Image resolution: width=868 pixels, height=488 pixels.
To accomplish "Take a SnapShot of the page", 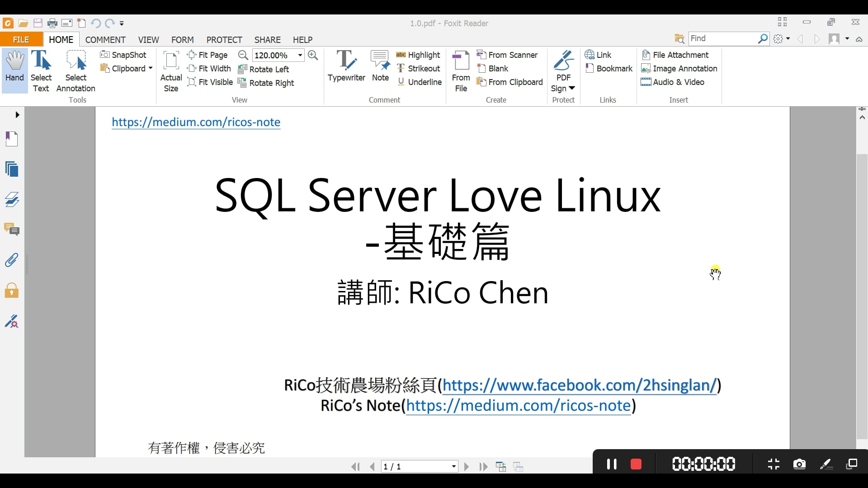I will pos(123,55).
